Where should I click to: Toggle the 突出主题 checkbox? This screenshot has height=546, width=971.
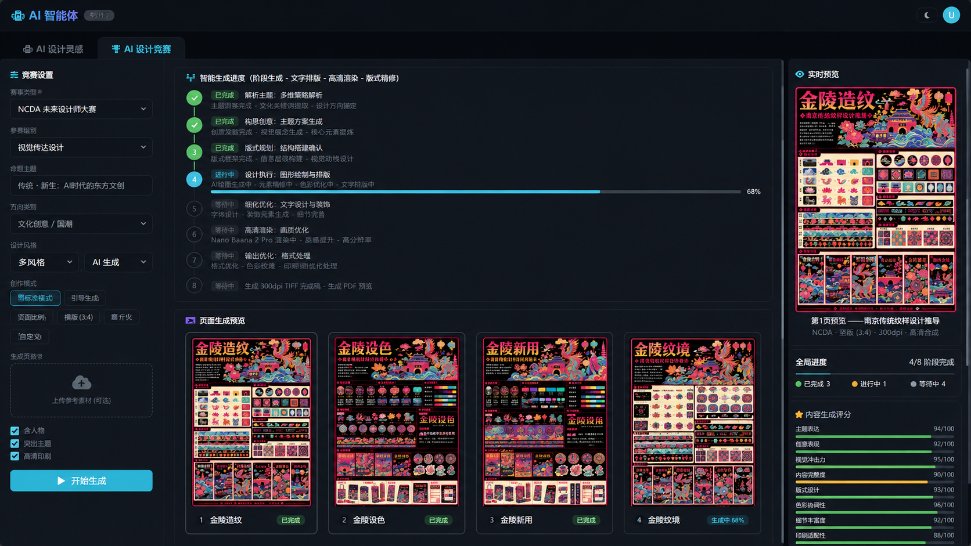point(14,443)
